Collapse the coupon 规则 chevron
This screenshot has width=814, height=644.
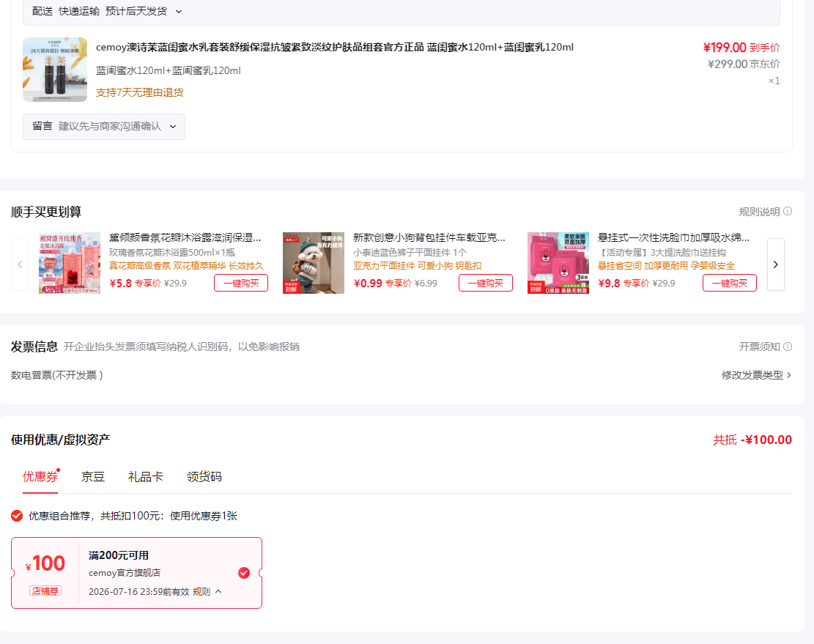[x=218, y=591]
